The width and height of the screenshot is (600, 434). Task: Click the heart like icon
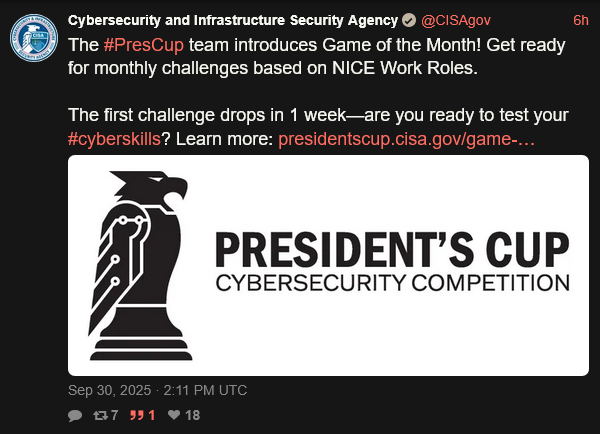tap(174, 415)
